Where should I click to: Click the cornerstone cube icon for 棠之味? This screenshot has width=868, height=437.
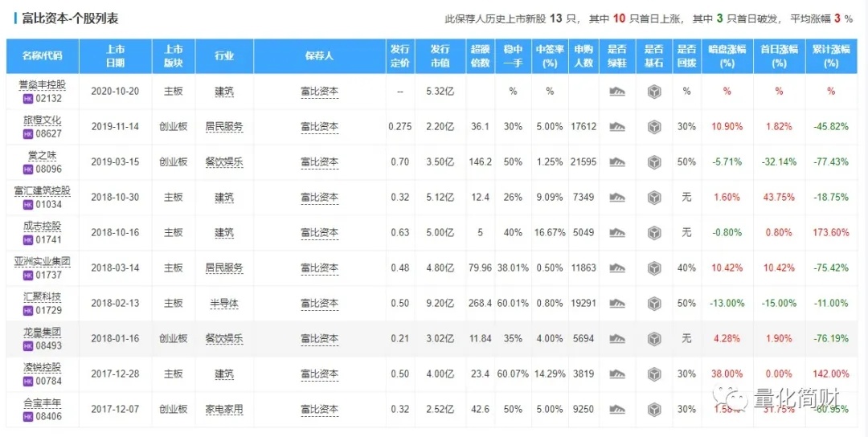[x=653, y=161]
